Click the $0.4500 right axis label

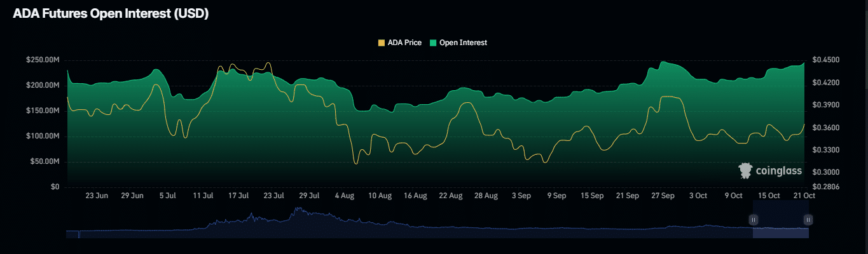827,60
